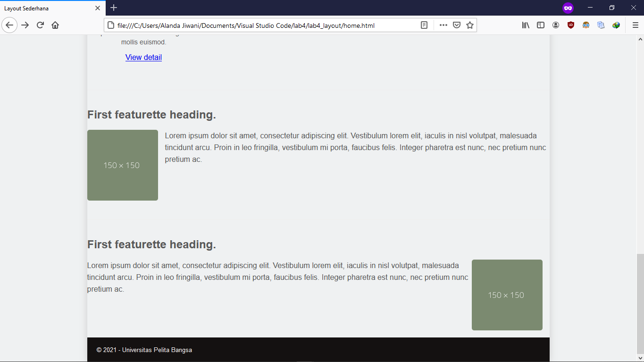Viewport: 644px width, 362px height.
Task: Go back to the previous page
Action: click(9, 25)
